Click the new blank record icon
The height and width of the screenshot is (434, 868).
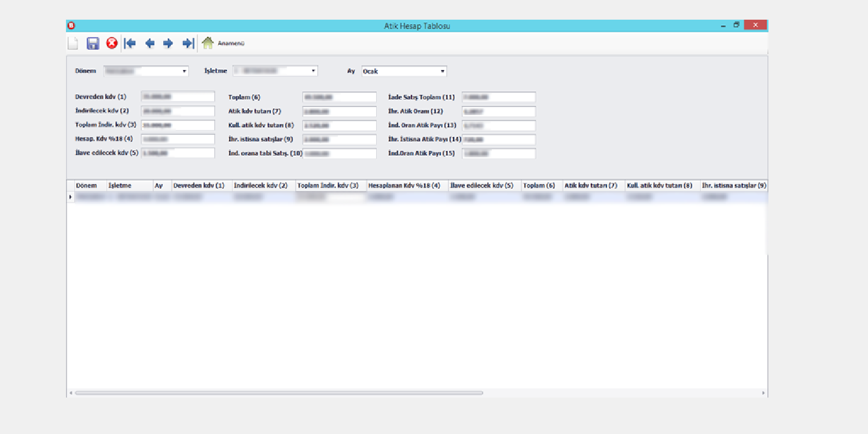tap(73, 43)
